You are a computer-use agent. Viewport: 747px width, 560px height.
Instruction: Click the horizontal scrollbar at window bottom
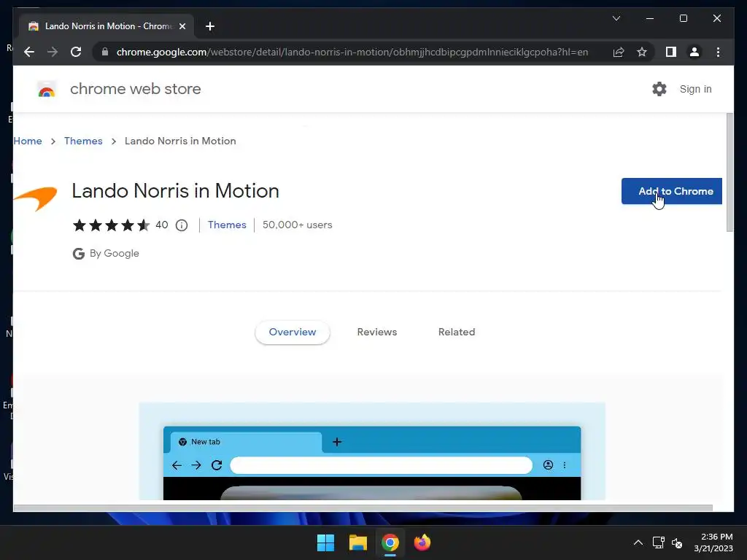click(363, 508)
